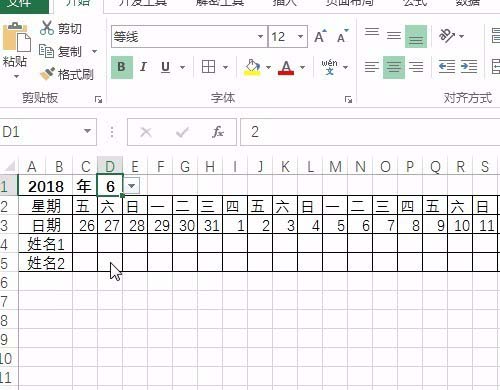
Task: Expand the borders dropdown arrow
Action: tap(226, 67)
